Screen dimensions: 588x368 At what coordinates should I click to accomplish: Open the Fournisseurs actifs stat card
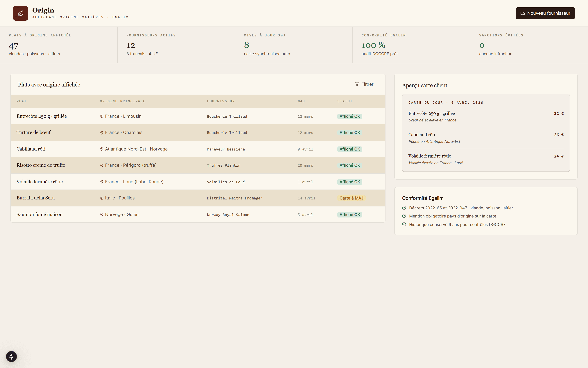click(176, 45)
